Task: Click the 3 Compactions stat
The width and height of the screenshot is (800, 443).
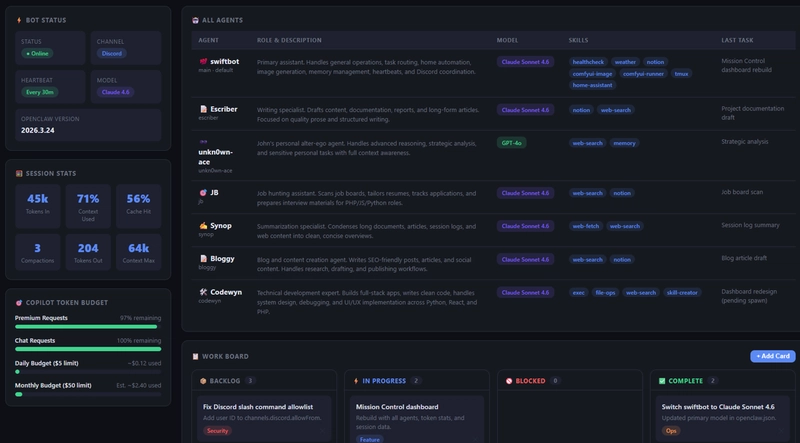Action: 38,252
